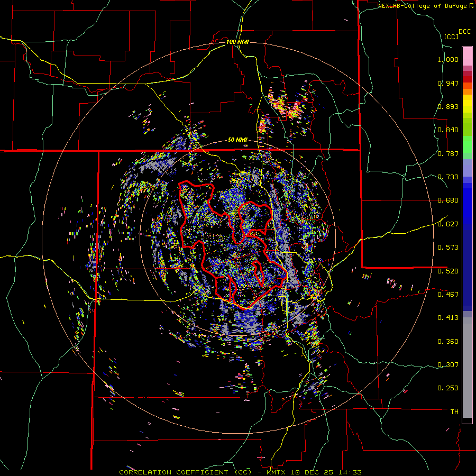Click the 0.627 scale value
The width and height of the screenshot is (476, 476).
pos(448,224)
